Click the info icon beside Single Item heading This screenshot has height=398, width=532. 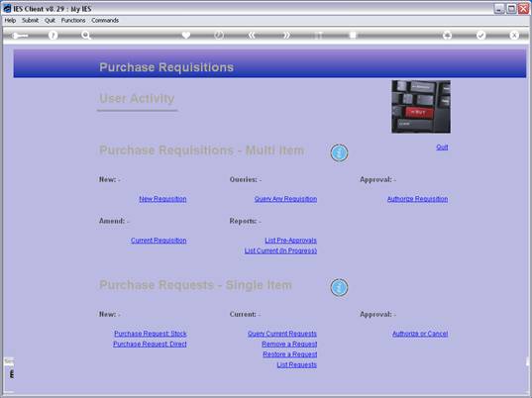[x=339, y=287]
